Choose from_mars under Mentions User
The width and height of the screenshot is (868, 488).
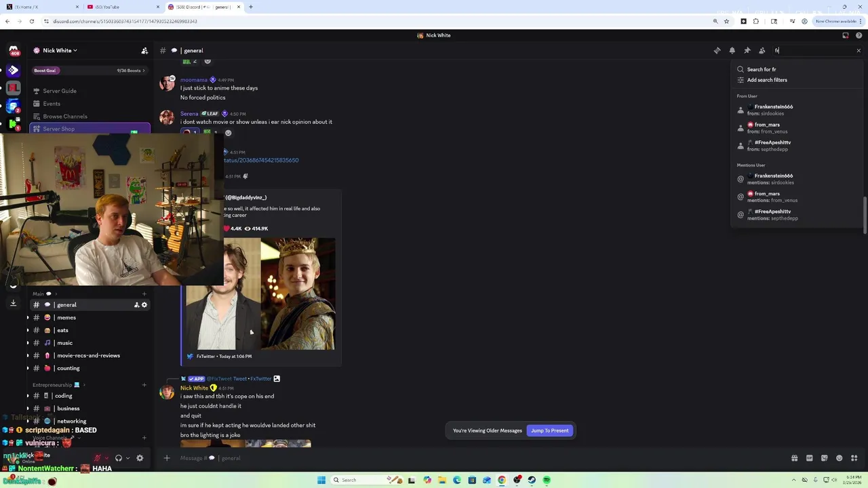tap(797, 197)
